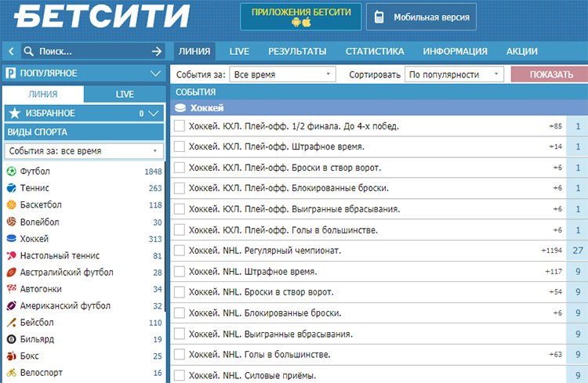Click the События section header
Screen dimensions: 588x383
(379, 92)
